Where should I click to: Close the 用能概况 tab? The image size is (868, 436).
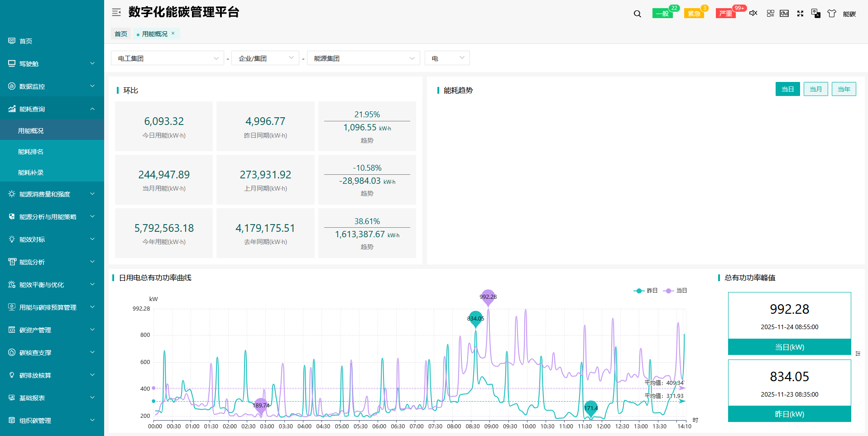coord(173,33)
